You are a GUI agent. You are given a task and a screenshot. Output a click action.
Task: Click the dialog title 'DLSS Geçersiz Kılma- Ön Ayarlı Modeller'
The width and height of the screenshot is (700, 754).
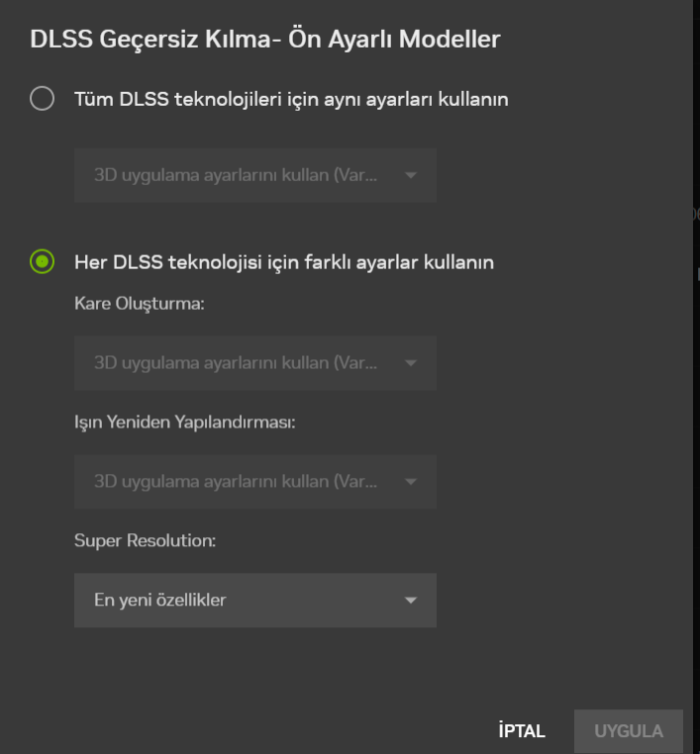click(x=265, y=39)
